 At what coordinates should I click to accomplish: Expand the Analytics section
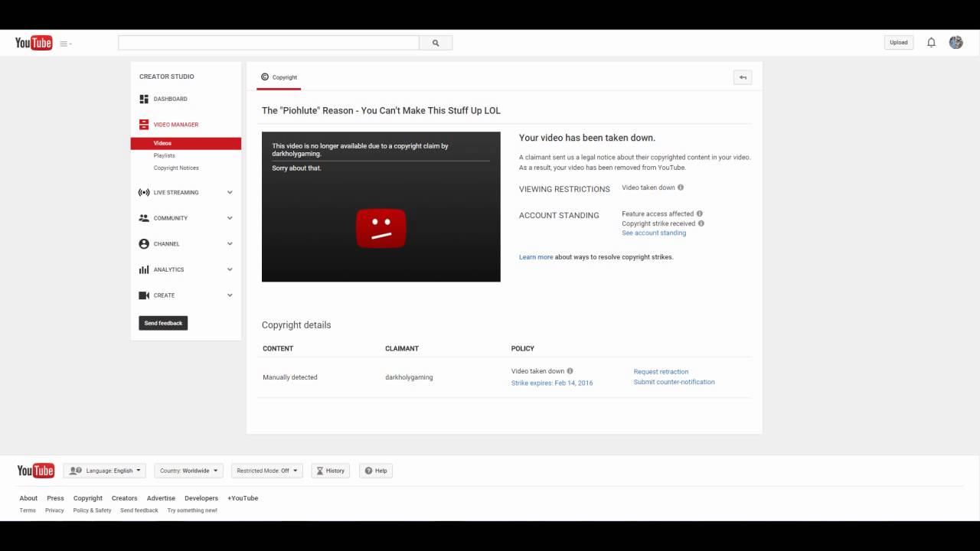[230, 269]
